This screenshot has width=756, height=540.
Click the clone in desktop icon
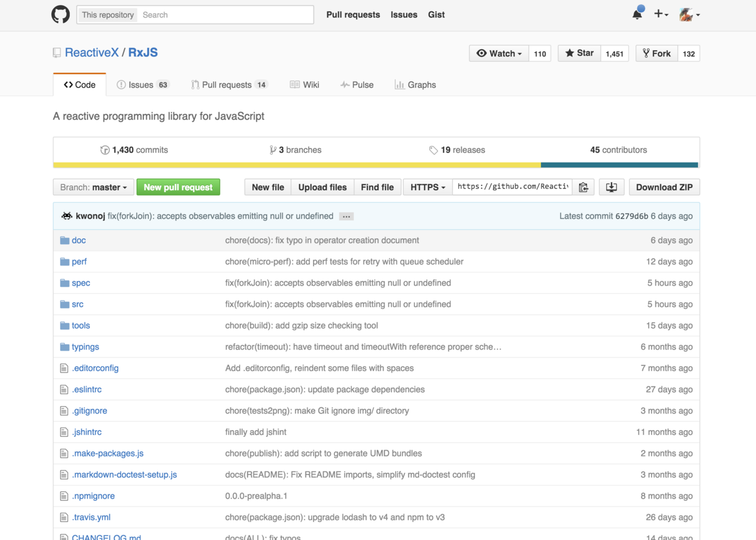(612, 187)
